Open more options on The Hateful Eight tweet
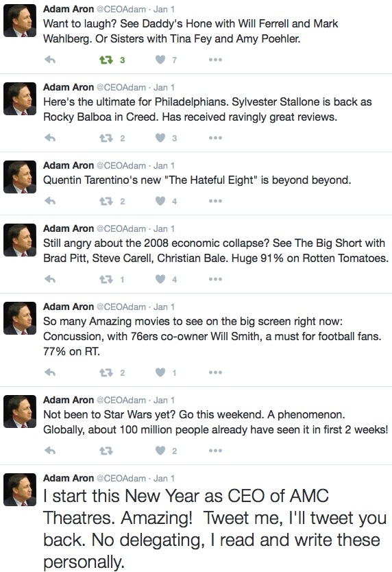 pyautogui.click(x=215, y=201)
